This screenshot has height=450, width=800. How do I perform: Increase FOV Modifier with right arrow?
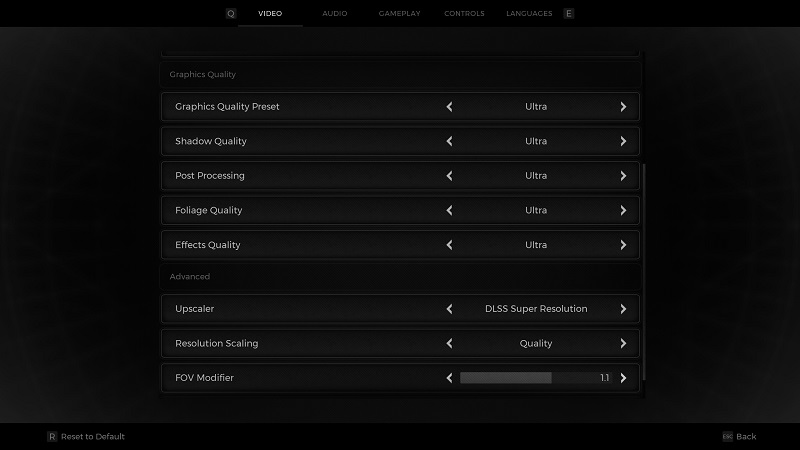tap(623, 378)
